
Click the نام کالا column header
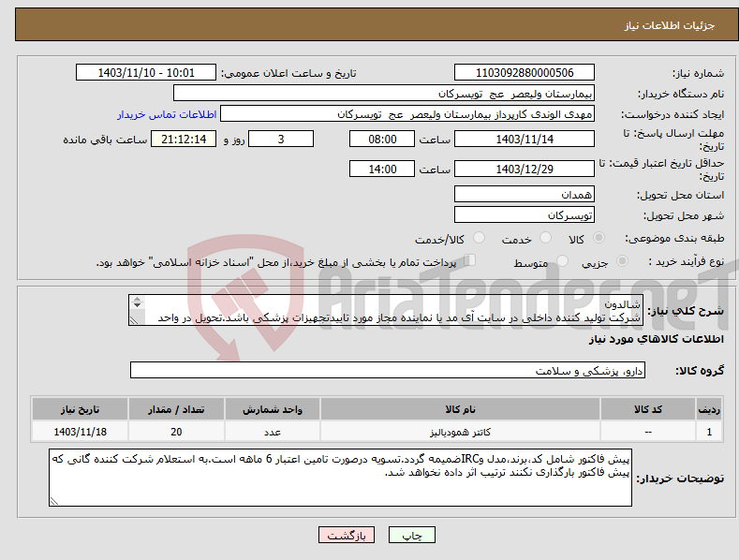pyautogui.click(x=460, y=409)
